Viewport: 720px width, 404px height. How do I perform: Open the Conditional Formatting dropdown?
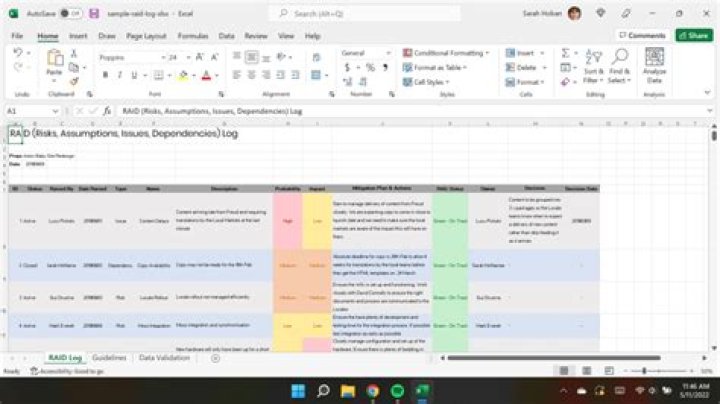coord(445,52)
